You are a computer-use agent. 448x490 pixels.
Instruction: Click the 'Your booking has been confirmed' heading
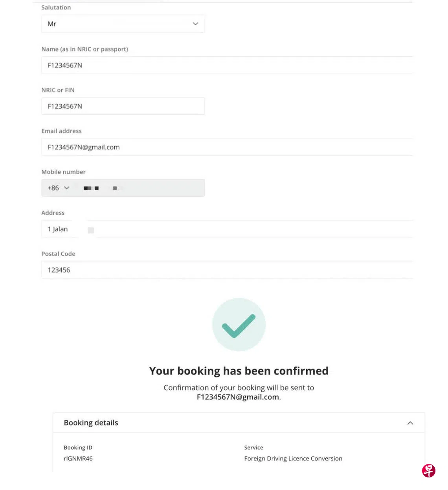[239, 371]
